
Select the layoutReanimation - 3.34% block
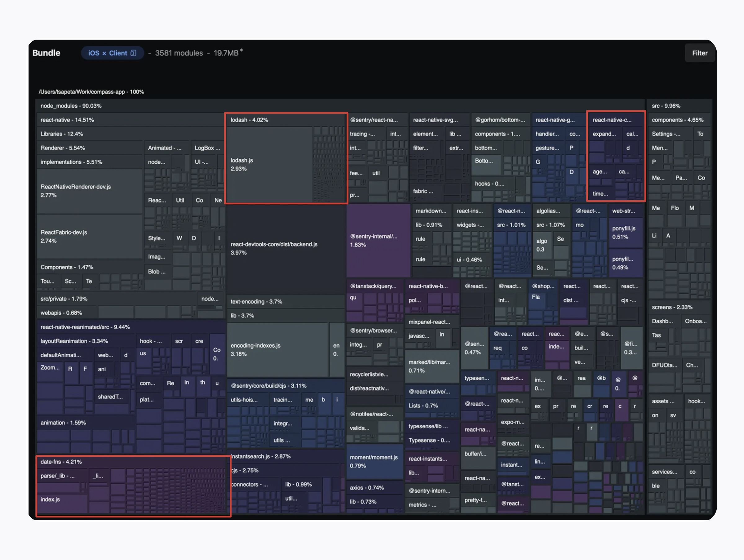click(x=86, y=341)
